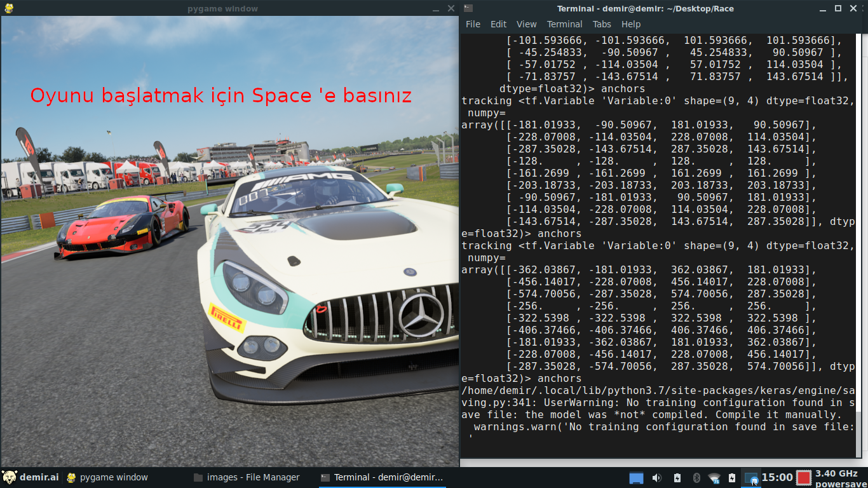
Task: Open the Help menu in Terminal
Action: pos(631,24)
